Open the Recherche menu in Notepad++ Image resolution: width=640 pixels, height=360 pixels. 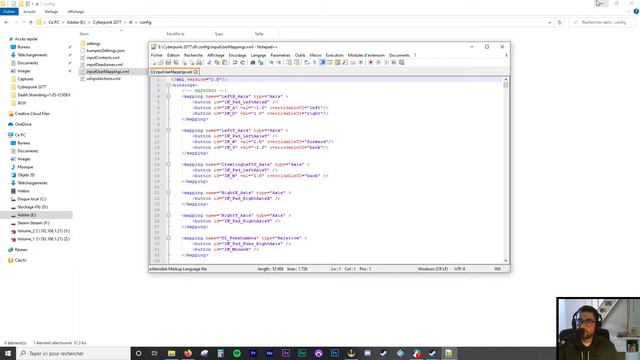click(x=193, y=55)
